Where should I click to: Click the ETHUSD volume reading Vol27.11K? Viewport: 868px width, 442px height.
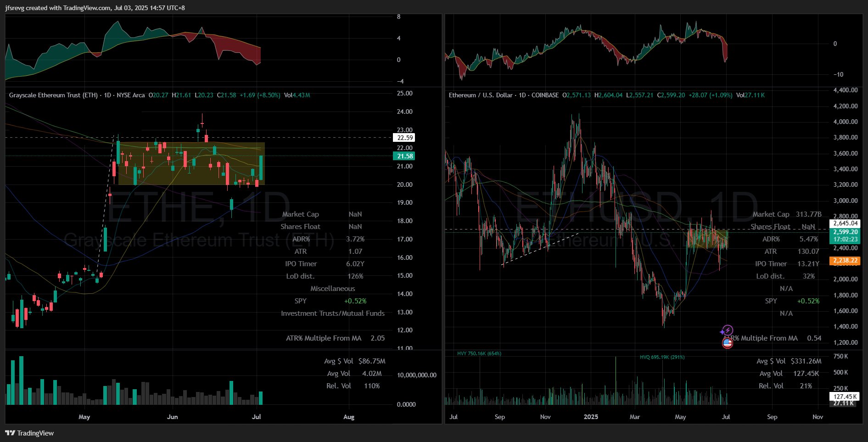tap(750, 95)
